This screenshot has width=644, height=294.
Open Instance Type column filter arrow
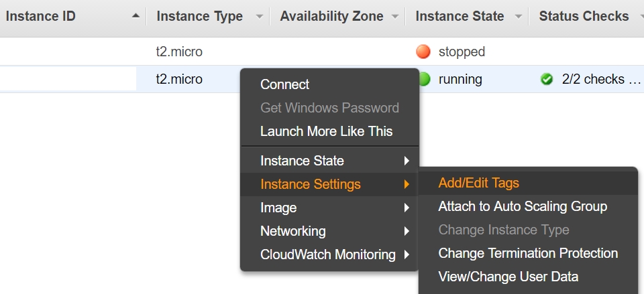point(259,16)
